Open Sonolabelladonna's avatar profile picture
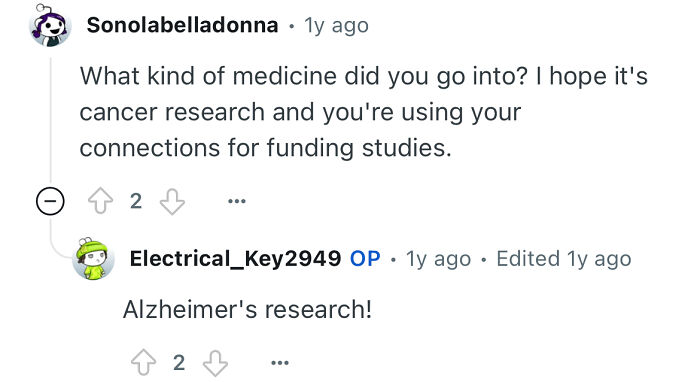Image resolution: width=700 pixels, height=382 pixels. 50,25
